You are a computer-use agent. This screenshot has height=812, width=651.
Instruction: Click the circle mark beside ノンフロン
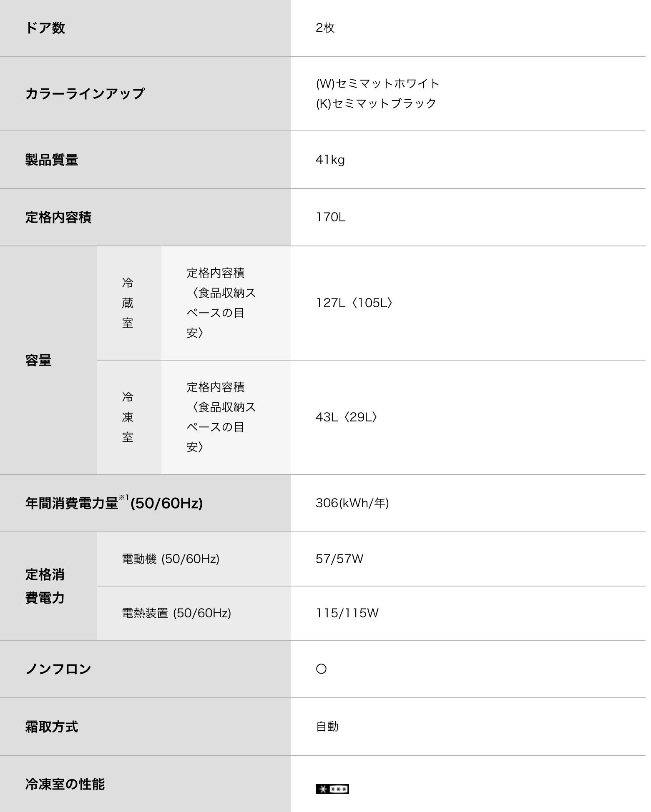tap(321, 669)
